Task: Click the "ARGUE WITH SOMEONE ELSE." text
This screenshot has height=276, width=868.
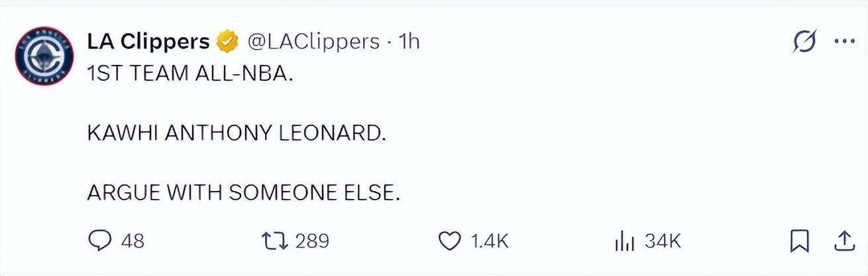Action: [244, 192]
